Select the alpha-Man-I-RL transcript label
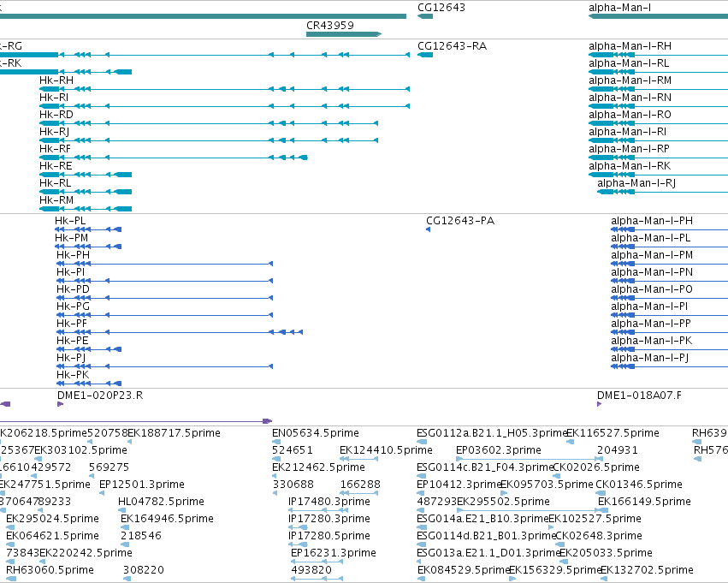Screen dimensions: 728x583 click(x=629, y=63)
